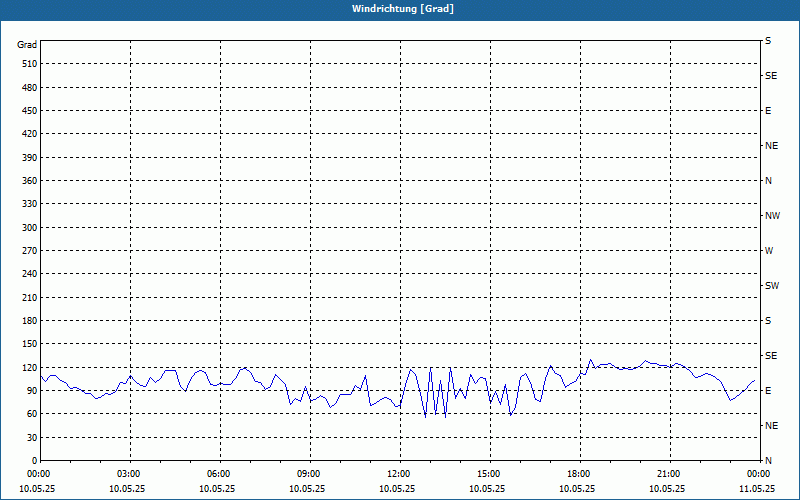Click the 10.05.25 date under 21:00
The height and width of the screenshot is (500, 800).
667,489
